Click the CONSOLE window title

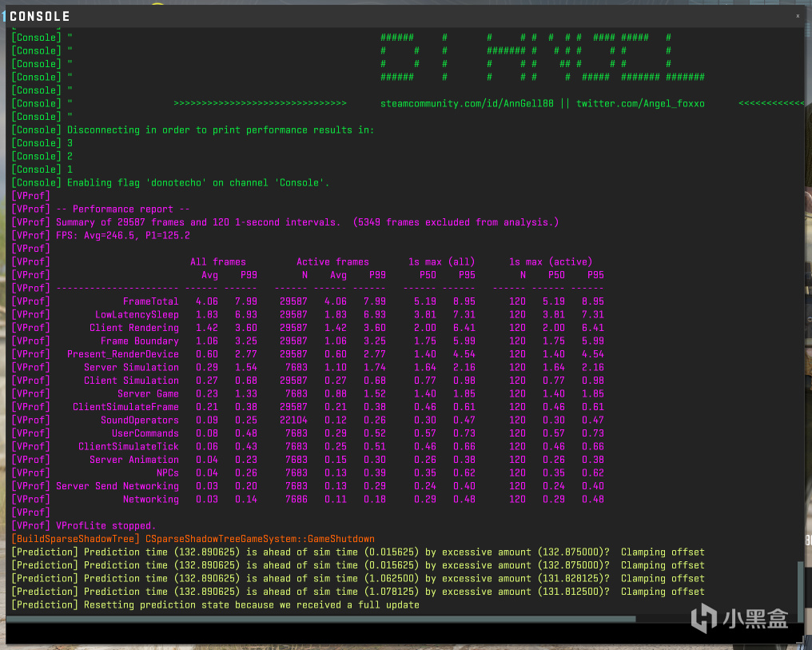pos(40,17)
